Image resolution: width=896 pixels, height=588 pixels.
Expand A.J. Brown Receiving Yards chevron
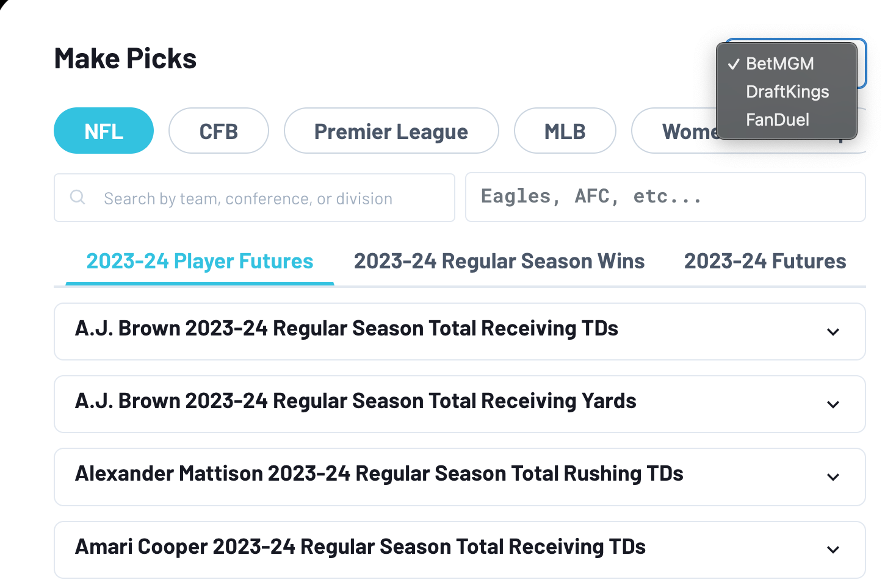tap(833, 404)
